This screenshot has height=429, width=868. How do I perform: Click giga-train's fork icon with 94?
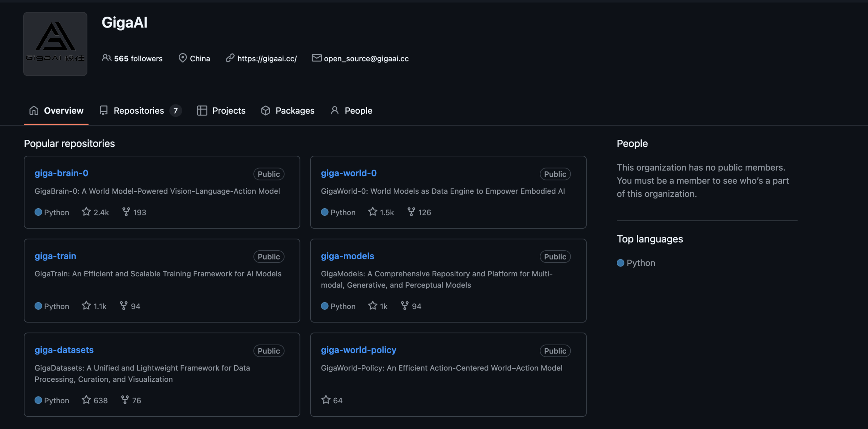pyautogui.click(x=124, y=306)
